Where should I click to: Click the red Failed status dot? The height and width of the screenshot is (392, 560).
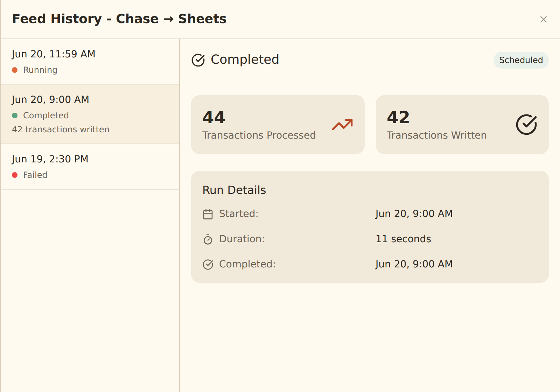(x=15, y=175)
